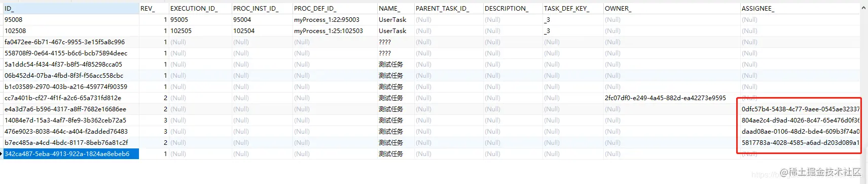This screenshot has height=184, width=868.
Task: Select assignee value starting 804ae2c4-d9ad
Action: point(800,120)
